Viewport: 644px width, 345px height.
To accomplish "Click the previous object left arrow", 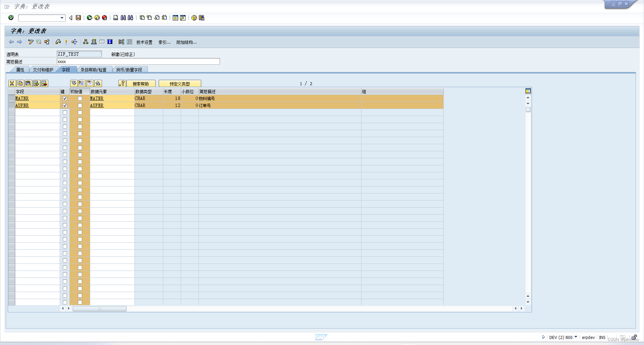I will tap(11, 42).
